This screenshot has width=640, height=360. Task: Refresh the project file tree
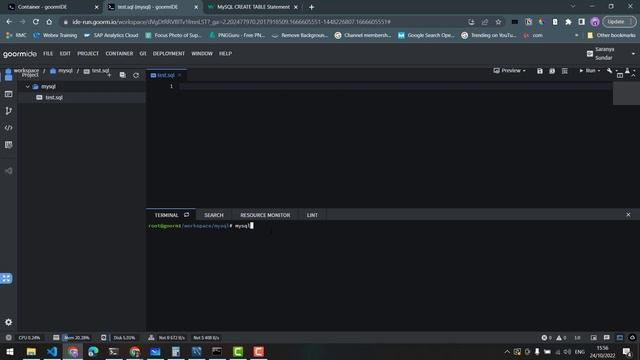136,75
